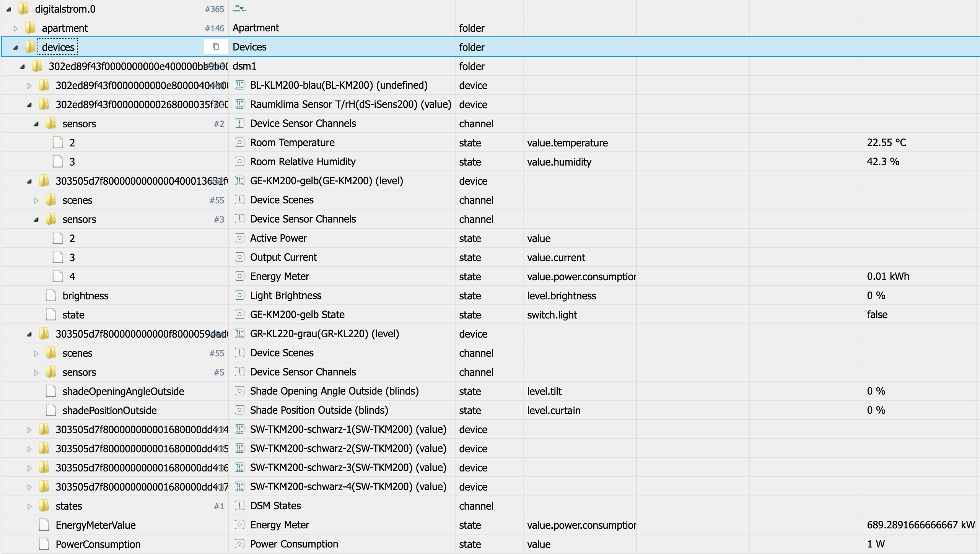The height and width of the screenshot is (554, 980).
Task: Click state icon beside Power Consumption
Action: pyautogui.click(x=239, y=544)
